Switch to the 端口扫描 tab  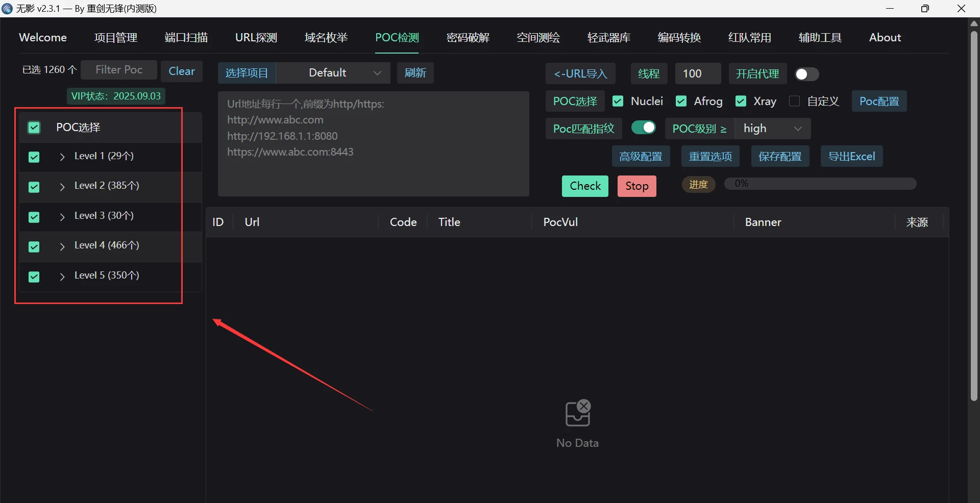(186, 38)
